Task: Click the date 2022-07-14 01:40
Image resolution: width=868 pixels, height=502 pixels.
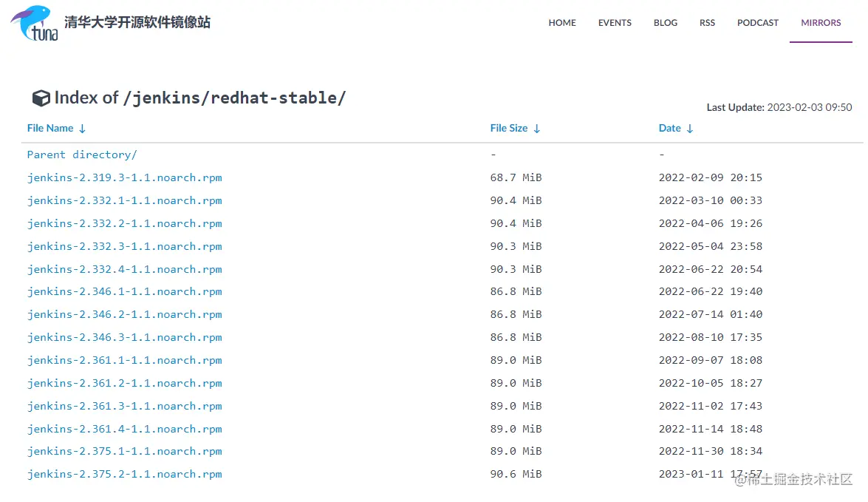Action: point(710,314)
